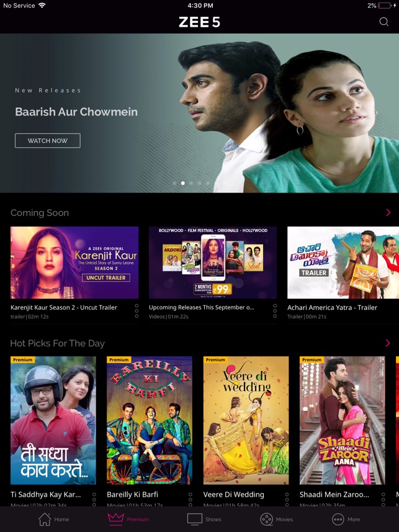Expand the Coming Soon section arrow
The width and height of the screenshot is (399, 532).
tap(388, 212)
